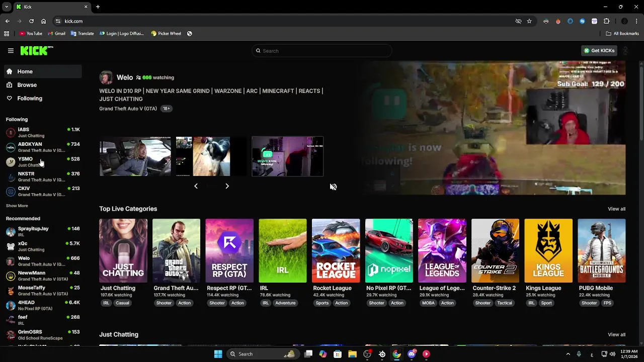Image resolution: width=644 pixels, height=362 pixels.
Task: Open GrimOSRS recommended channel
Action: pos(43,334)
